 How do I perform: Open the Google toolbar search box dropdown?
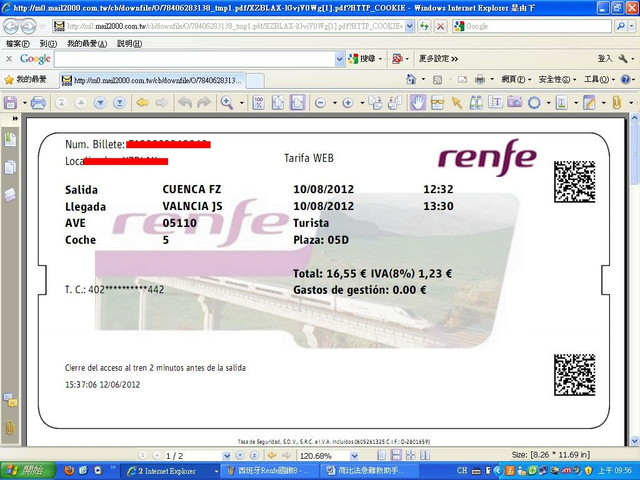[340, 60]
